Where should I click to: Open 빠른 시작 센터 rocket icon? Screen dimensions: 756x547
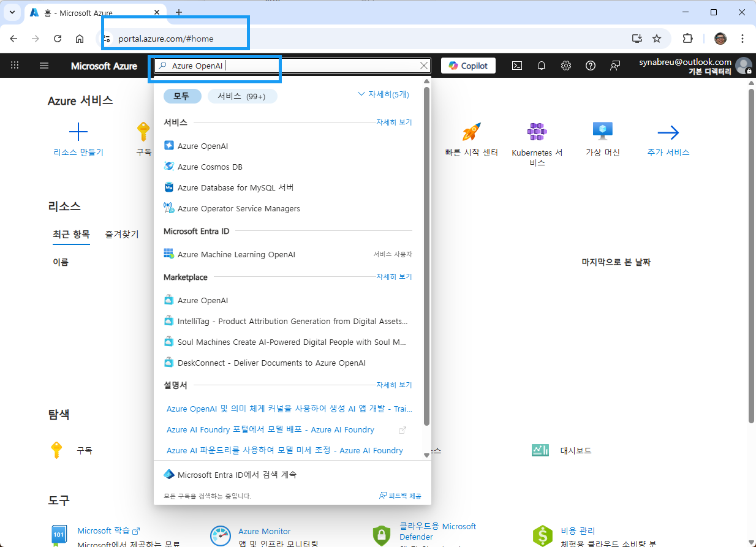[471, 132]
